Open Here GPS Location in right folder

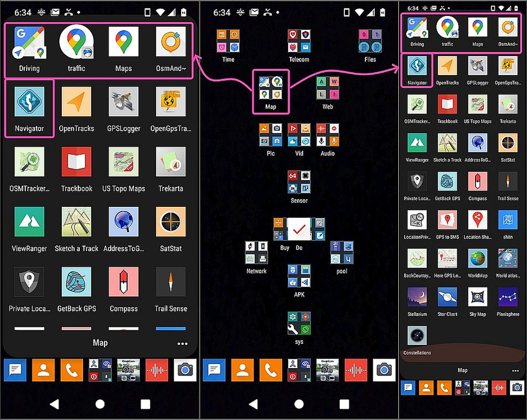pyautogui.click(x=447, y=258)
